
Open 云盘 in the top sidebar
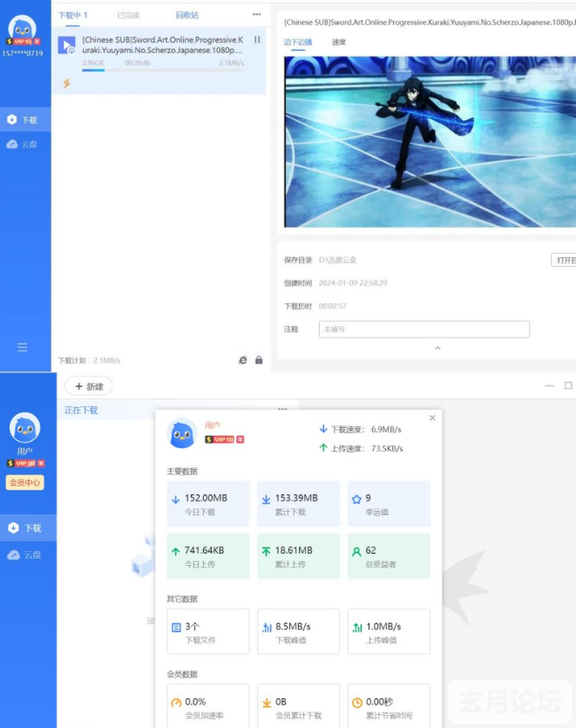23,145
